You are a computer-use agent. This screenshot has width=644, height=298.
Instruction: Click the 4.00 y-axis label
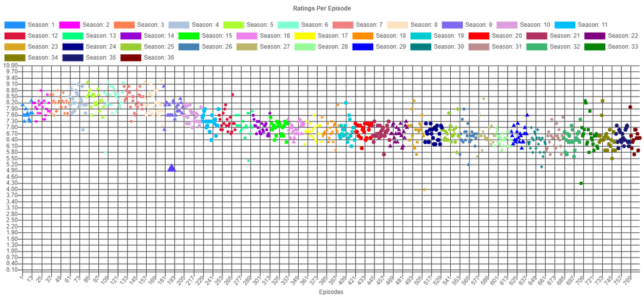pos(13,189)
